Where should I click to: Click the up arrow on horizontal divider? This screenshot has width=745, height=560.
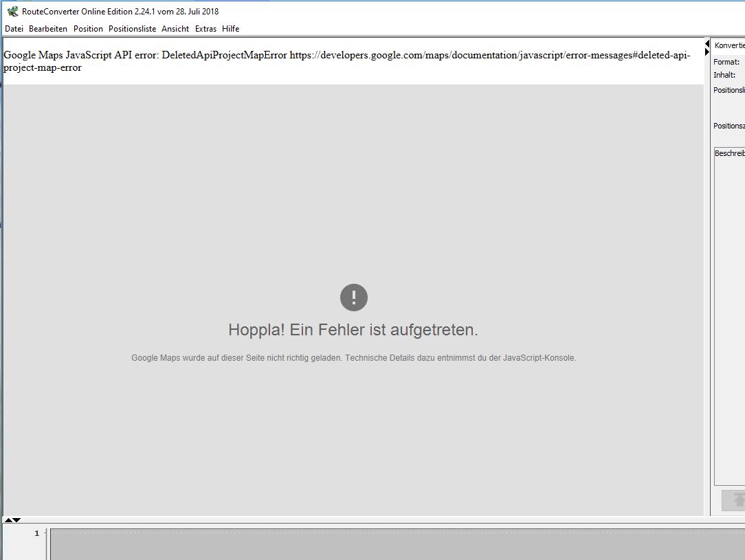coord(8,520)
